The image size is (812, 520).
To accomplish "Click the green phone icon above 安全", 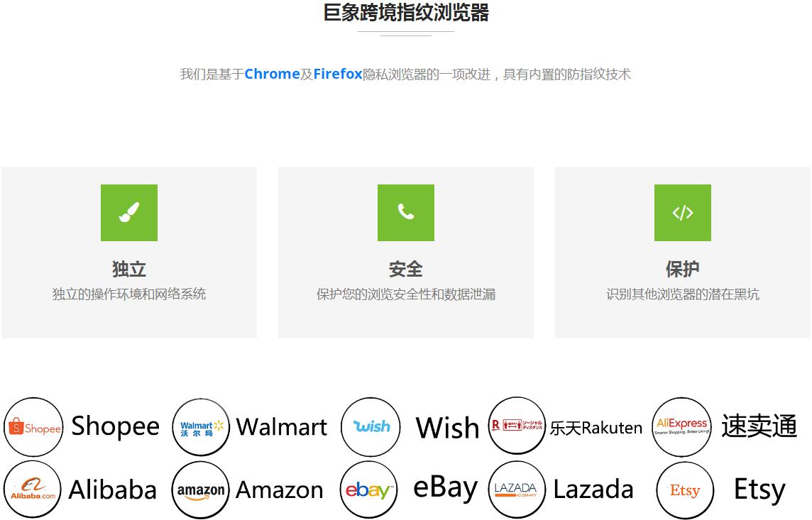I will tap(405, 213).
